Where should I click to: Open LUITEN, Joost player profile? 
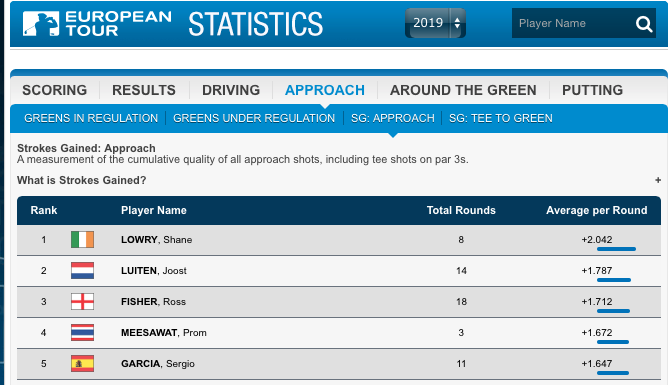coord(154,271)
